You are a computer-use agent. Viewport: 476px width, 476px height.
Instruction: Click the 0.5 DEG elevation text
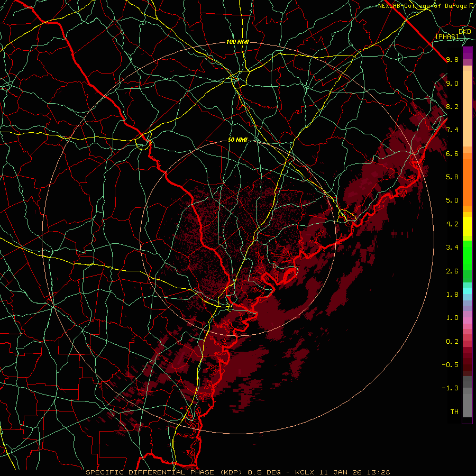(263, 472)
